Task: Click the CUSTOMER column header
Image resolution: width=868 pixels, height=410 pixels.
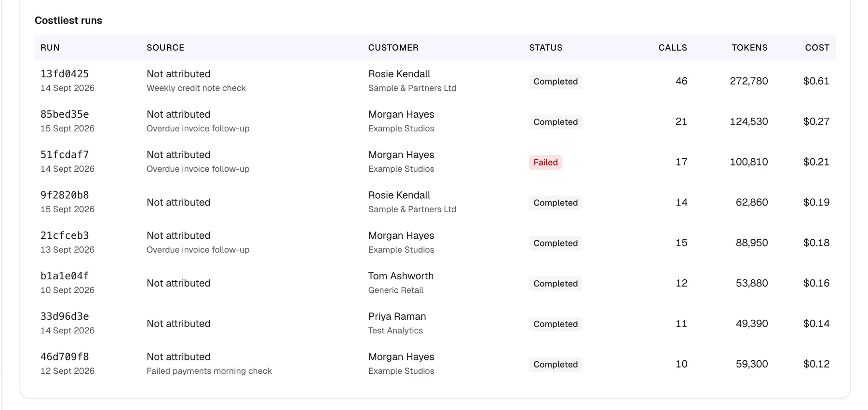Action: pyautogui.click(x=393, y=48)
